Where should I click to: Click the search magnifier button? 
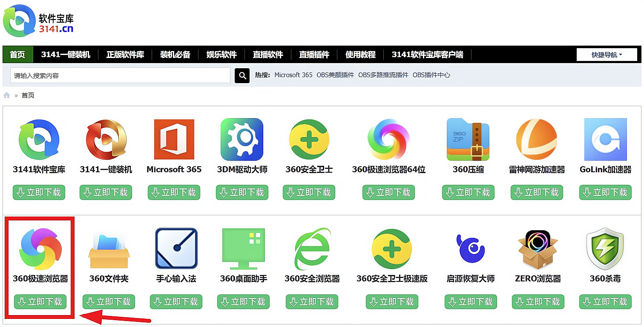coord(242,75)
